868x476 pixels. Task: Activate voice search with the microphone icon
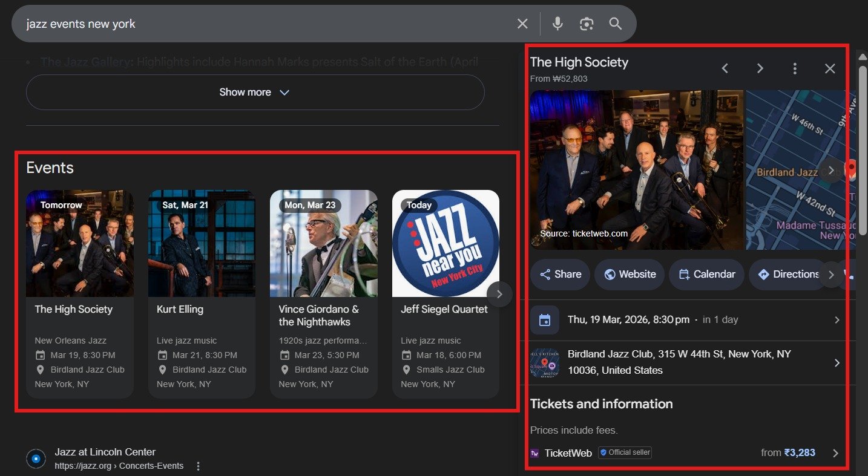point(557,24)
